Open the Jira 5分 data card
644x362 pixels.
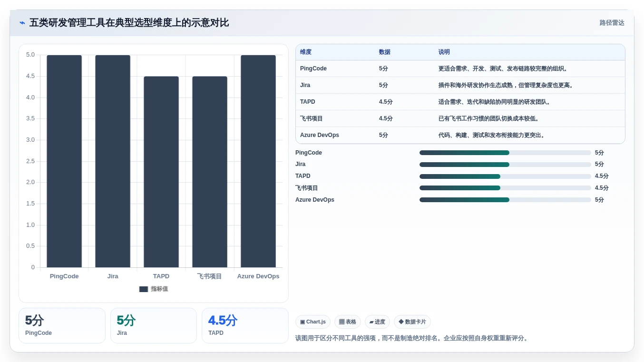pos(154,325)
